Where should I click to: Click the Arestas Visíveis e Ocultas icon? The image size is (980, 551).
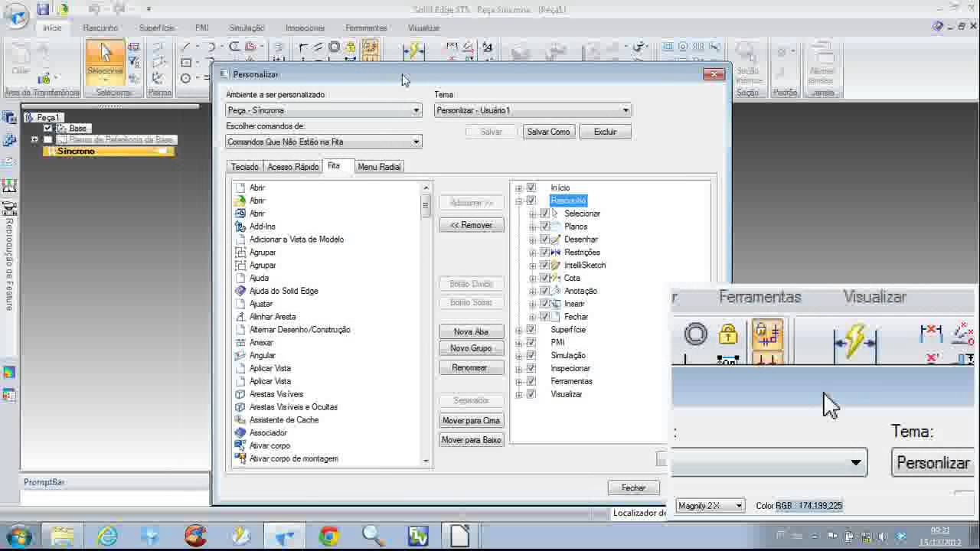(240, 407)
